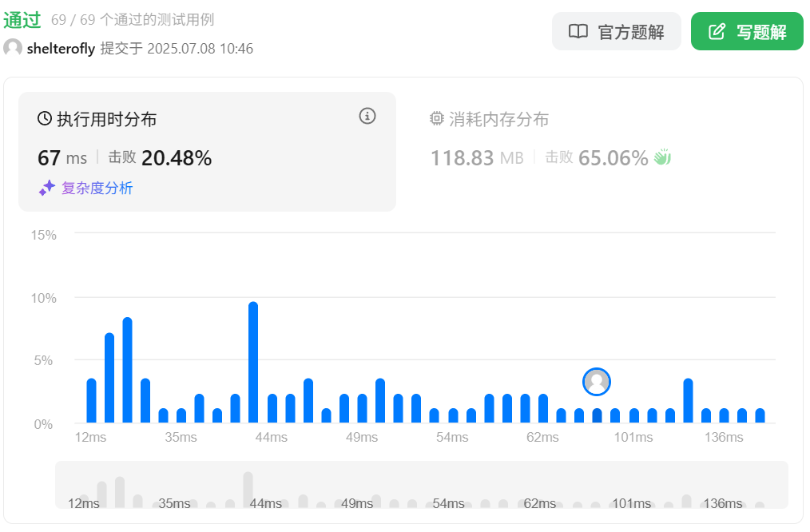Click the 62ms axis label on main chart
This screenshot has height=532, width=810.
(542, 438)
